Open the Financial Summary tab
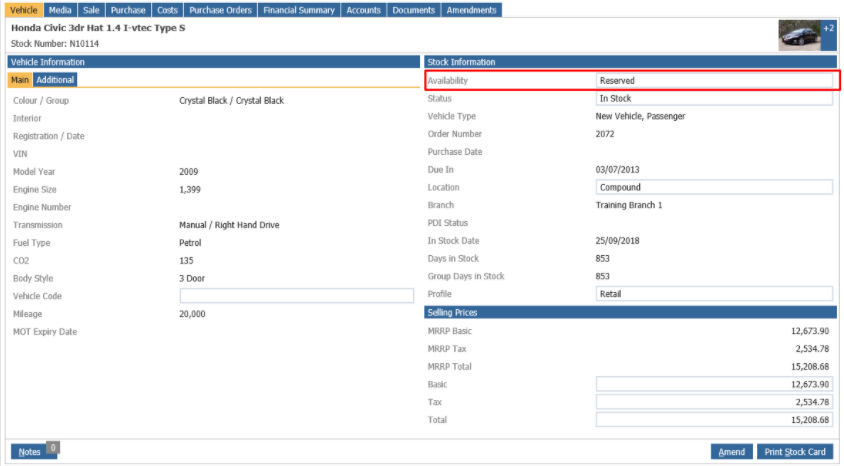The width and height of the screenshot is (844, 466). point(299,10)
